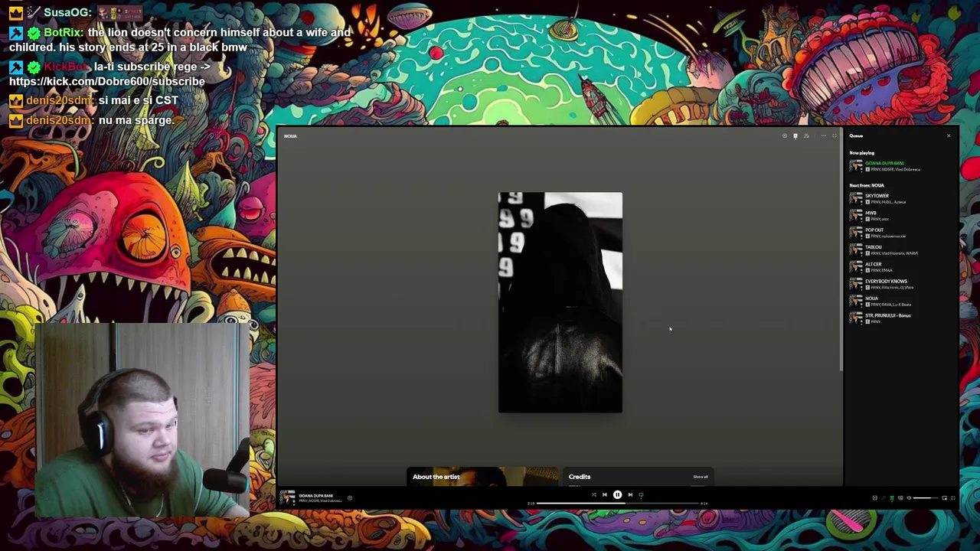This screenshot has height=551, width=980.
Task: Play TABLOU from the queue
Action: [x=902, y=249]
